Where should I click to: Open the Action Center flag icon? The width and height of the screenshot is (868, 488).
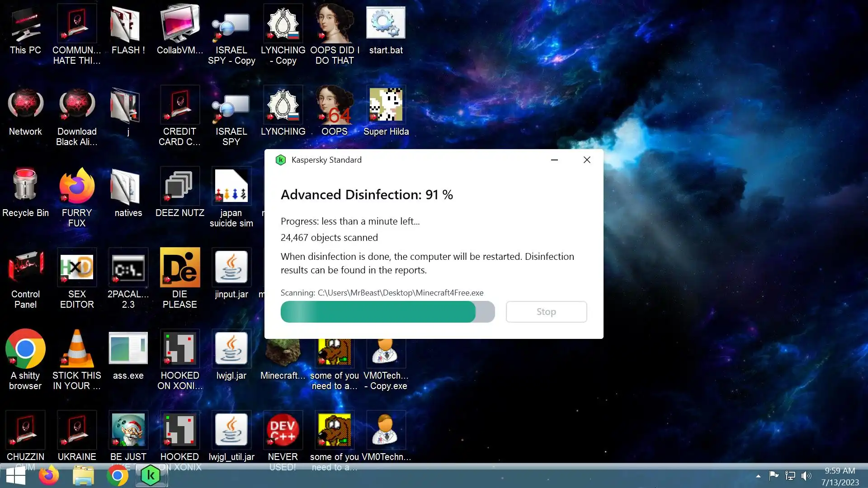(774, 475)
